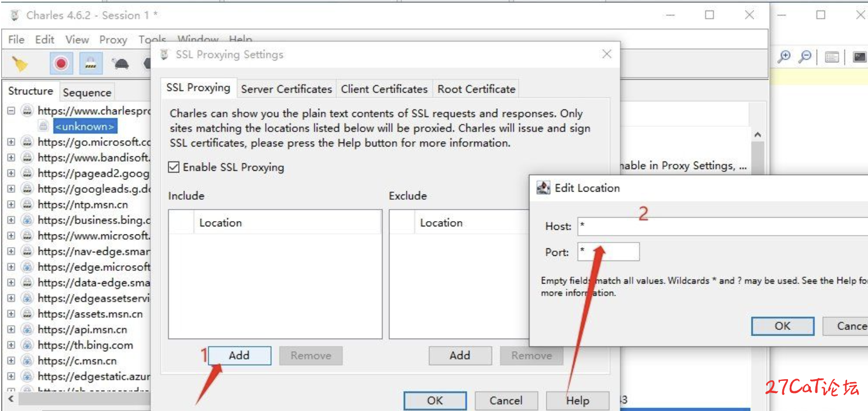This screenshot has height=411, width=868.
Task: Toggle the red Record button in toolbar
Action: tap(61, 63)
